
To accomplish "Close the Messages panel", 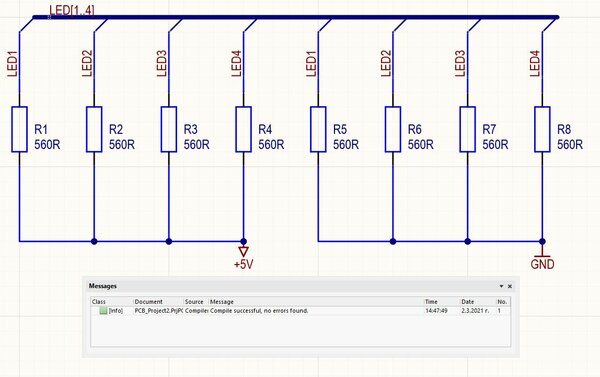I will 510,286.
